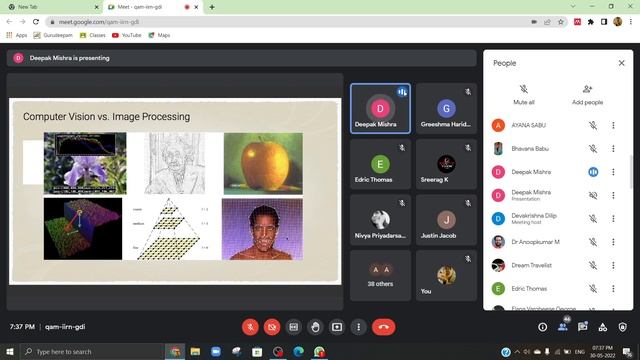Image resolution: width=640 pixels, height=360 pixels.
Task: Leave the call with red hangup button
Action: coord(383,327)
